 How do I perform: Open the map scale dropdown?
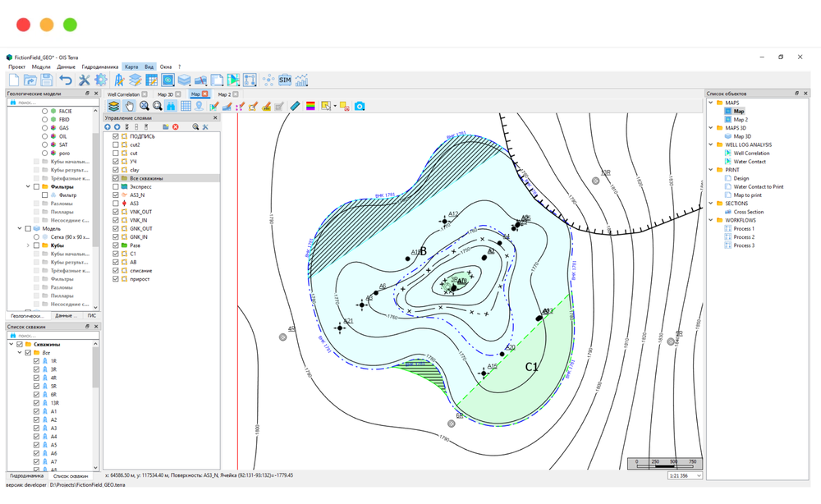(698, 475)
